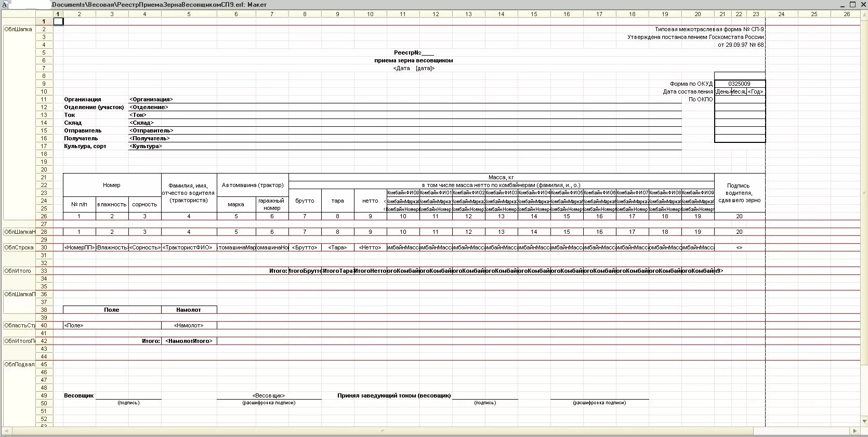Click the '<Ток>' parameter cell
The image size is (868, 437).
click(x=138, y=115)
